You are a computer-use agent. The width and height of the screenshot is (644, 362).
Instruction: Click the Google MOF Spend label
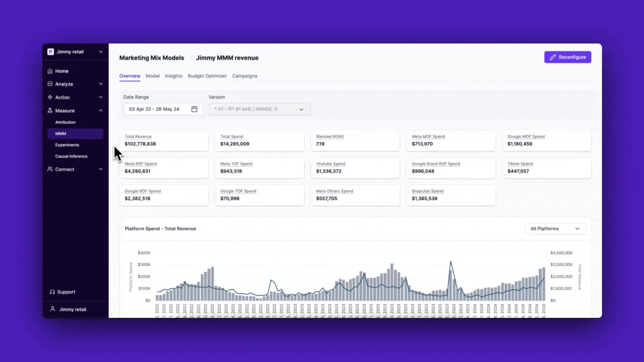tap(526, 136)
